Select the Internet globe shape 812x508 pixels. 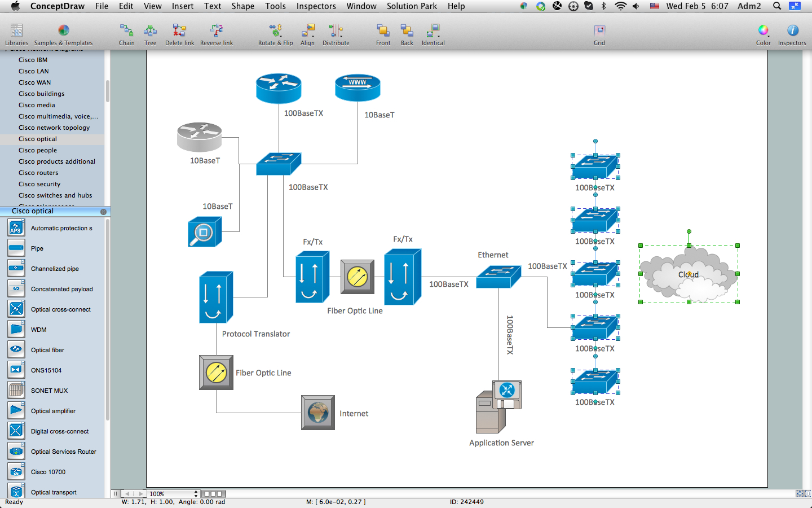click(x=318, y=413)
